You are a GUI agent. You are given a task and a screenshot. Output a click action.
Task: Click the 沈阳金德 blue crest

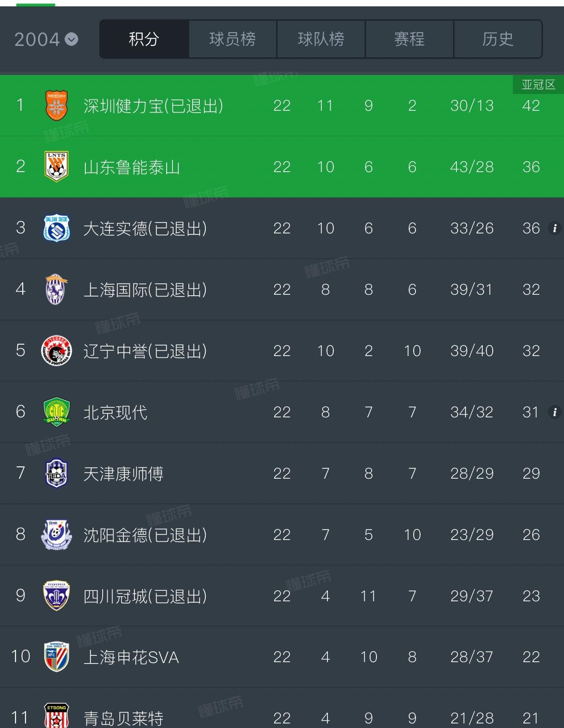(x=56, y=535)
